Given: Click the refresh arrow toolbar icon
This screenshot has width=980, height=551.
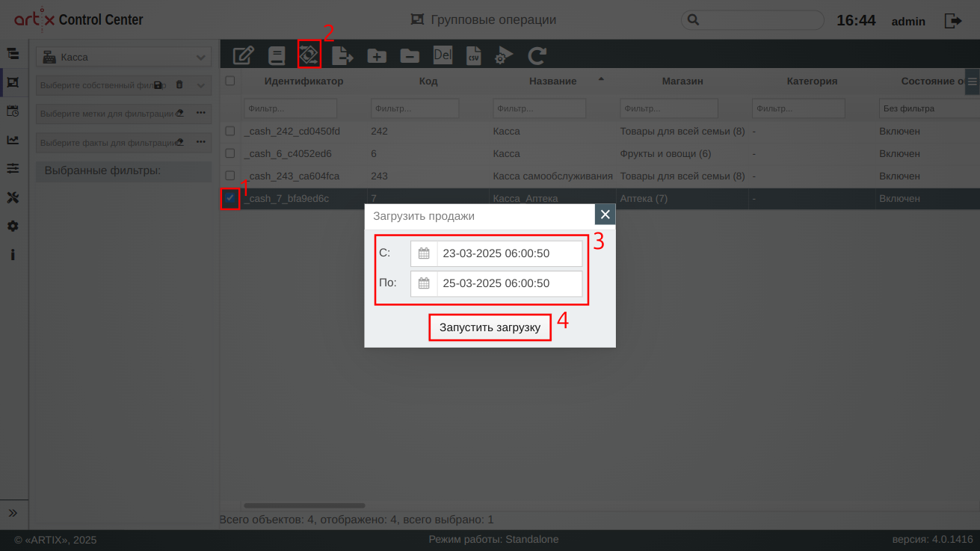Looking at the screenshot, I should pos(537,55).
